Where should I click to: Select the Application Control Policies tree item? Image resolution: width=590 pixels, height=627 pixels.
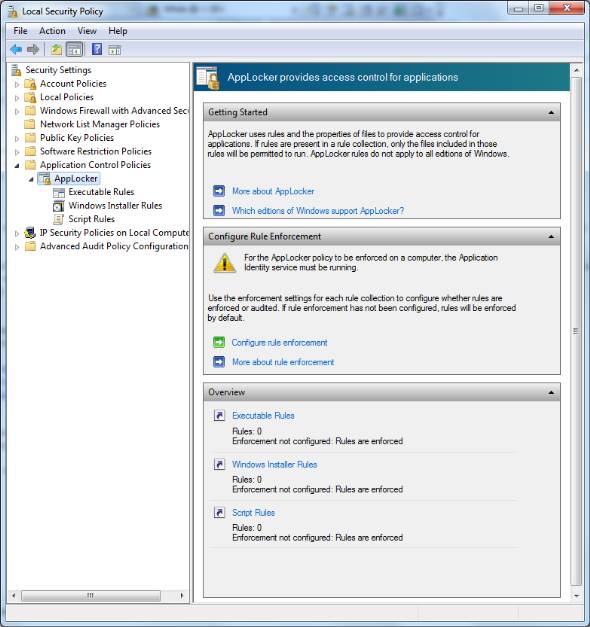tap(95, 165)
